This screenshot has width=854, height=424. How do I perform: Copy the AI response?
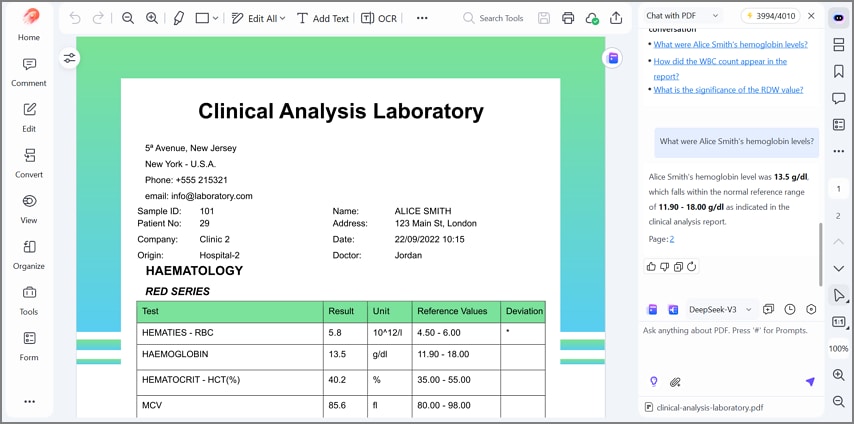tap(678, 266)
